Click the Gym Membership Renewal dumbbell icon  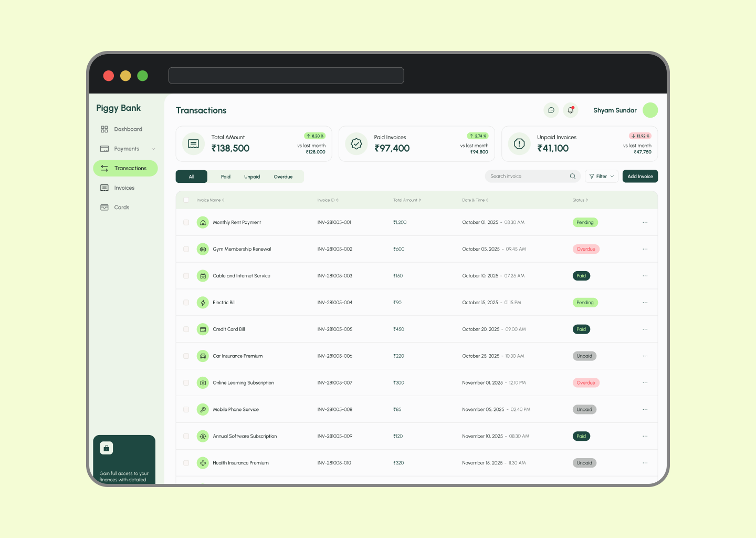pyautogui.click(x=203, y=249)
